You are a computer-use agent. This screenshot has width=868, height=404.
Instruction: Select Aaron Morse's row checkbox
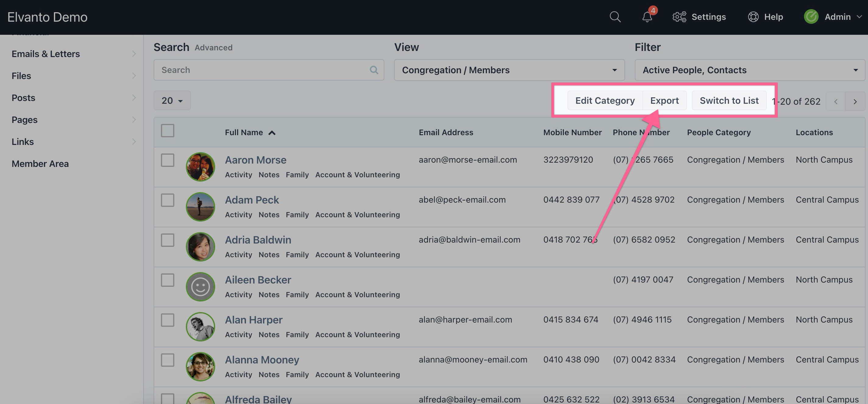point(167,160)
